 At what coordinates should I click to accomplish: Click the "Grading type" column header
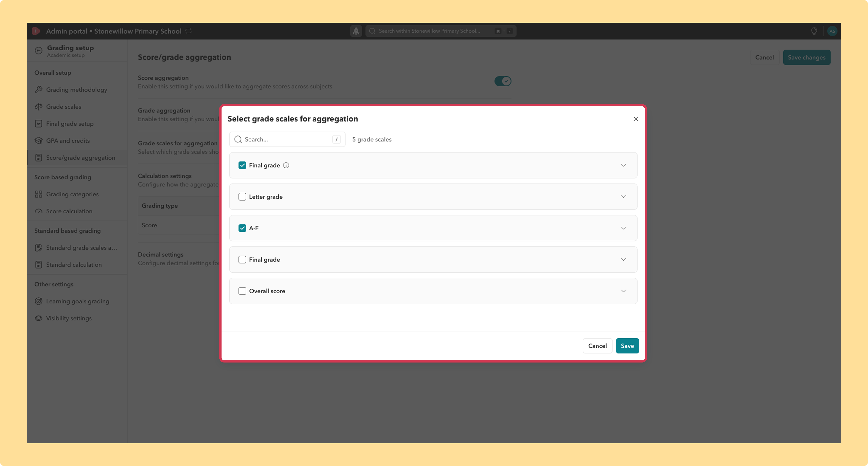coord(160,206)
